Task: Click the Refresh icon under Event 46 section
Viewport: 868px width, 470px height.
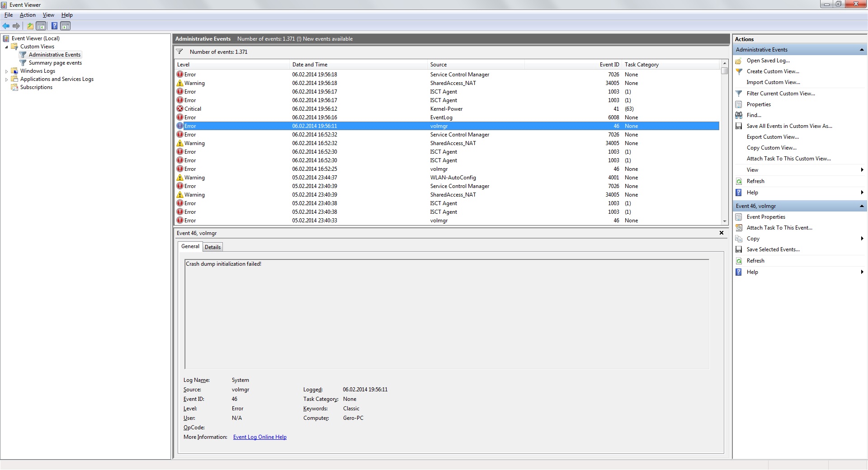Action: tap(739, 261)
